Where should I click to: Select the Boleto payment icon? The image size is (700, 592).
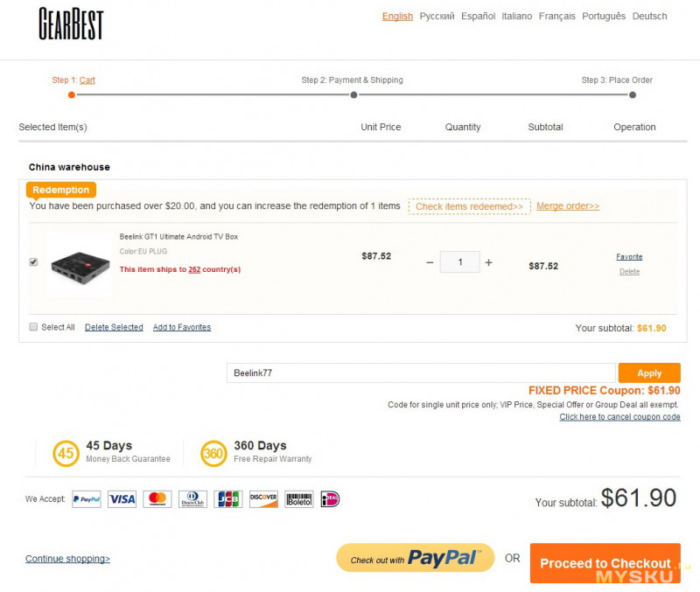[x=299, y=499]
